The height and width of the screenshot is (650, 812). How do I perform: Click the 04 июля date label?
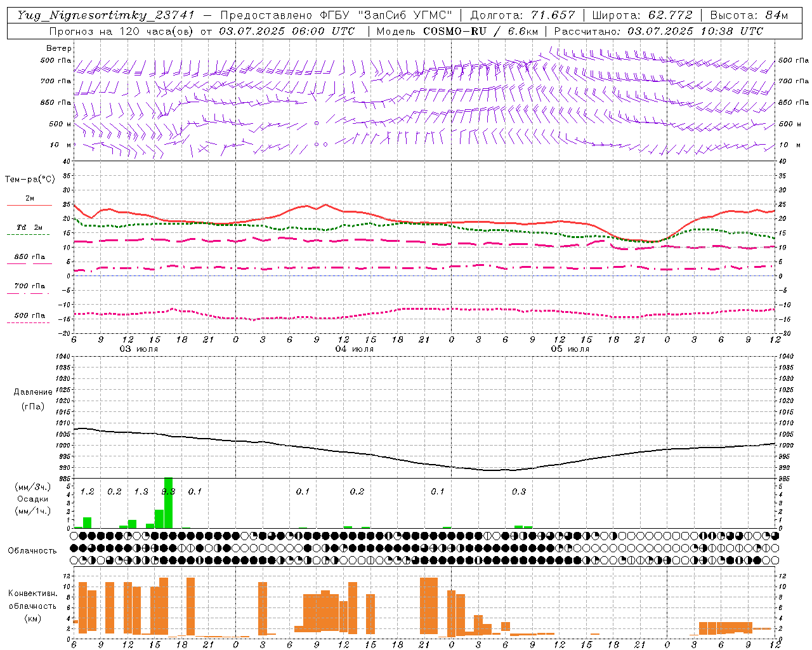point(355,349)
